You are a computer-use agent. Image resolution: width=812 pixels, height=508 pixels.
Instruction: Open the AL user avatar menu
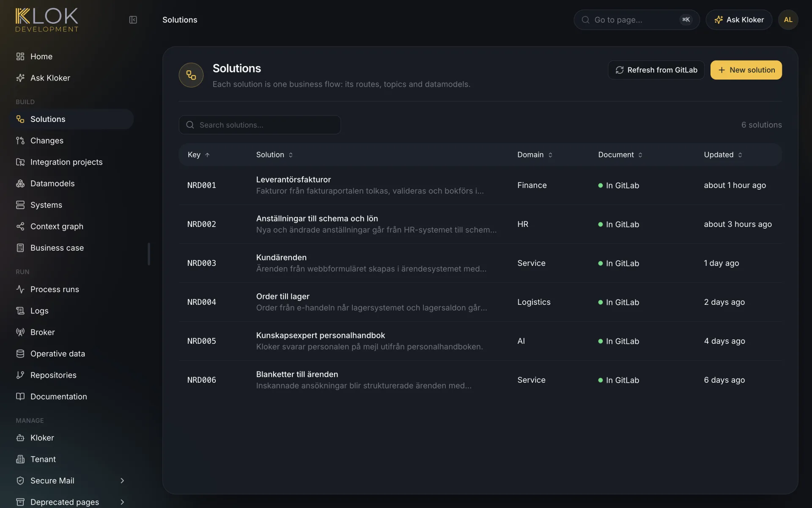(788, 20)
